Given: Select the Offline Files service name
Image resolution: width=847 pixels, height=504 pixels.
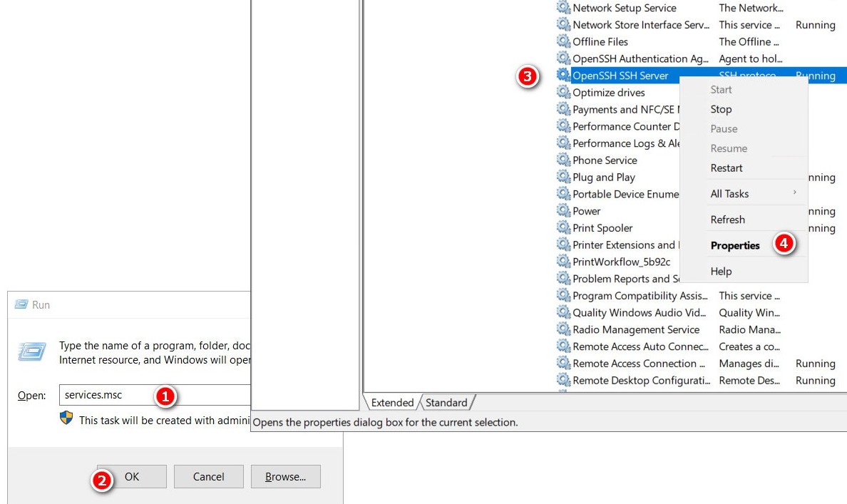Looking at the screenshot, I should tap(600, 41).
